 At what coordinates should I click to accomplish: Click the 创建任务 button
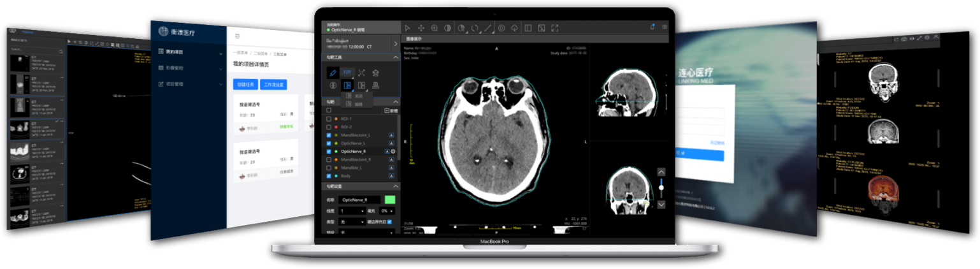(244, 84)
